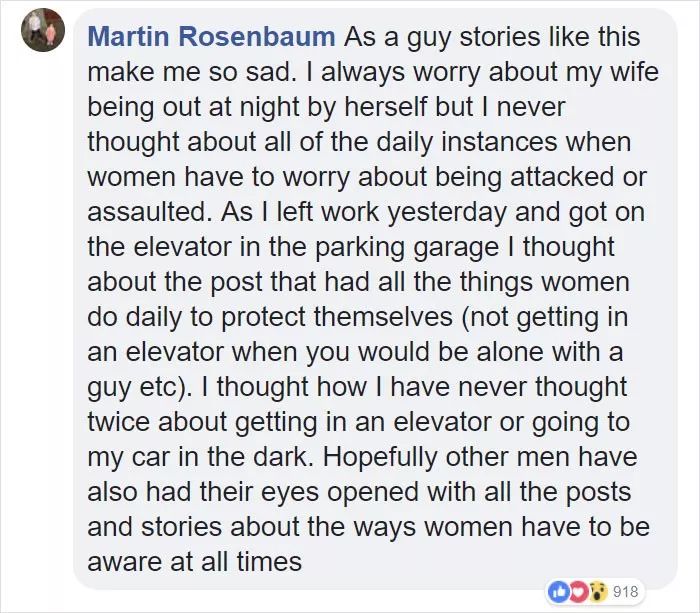The height and width of the screenshot is (613, 700).
Task: Click the blue Like thumbs-up reaction icon
Action: pyautogui.click(x=558, y=592)
